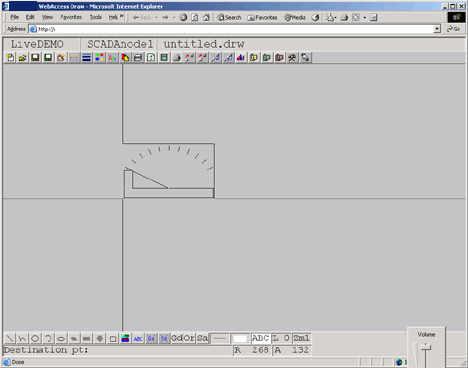Screen dimensions: 468x368
Task: Toggle the Sa snap button
Action: (x=202, y=338)
